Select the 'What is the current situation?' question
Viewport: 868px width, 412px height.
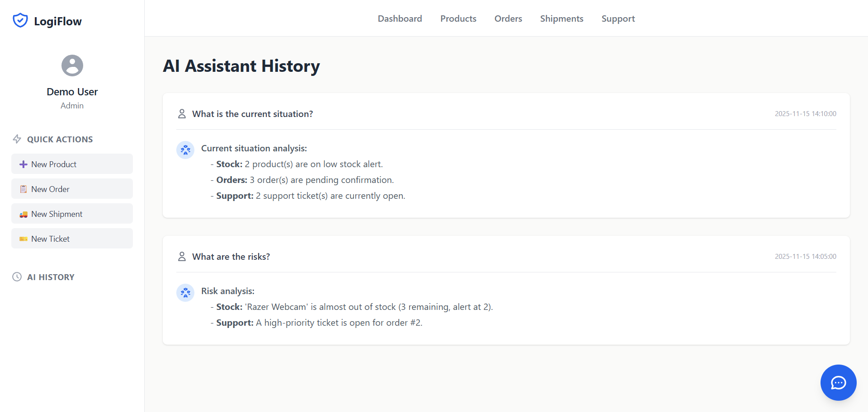pyautogui.click(x=253, y=114)
